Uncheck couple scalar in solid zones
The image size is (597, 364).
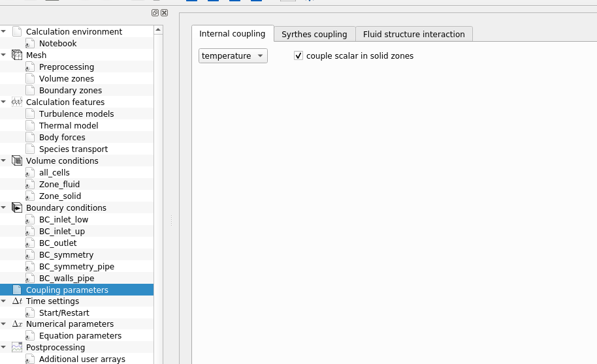click(298, 56)
